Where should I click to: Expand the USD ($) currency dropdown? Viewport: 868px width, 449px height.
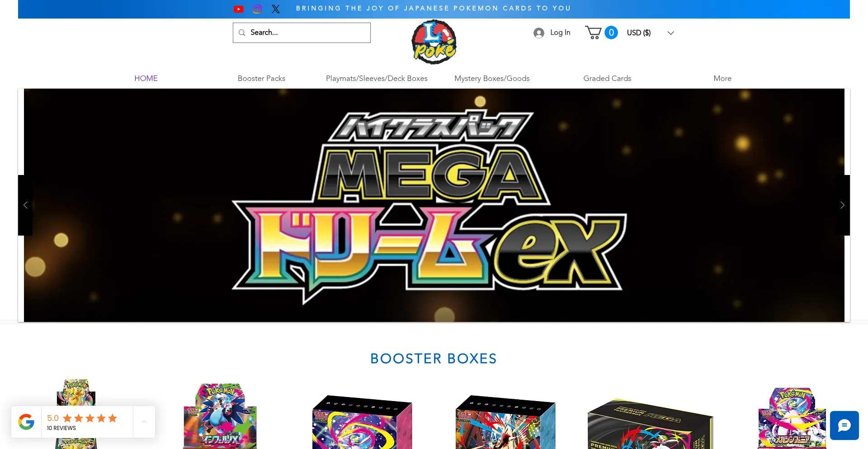650,33
